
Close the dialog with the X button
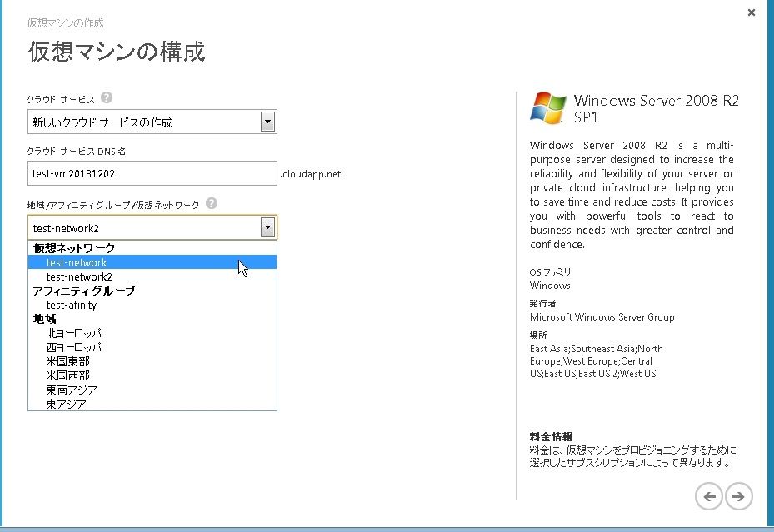(x=752, y=12)
